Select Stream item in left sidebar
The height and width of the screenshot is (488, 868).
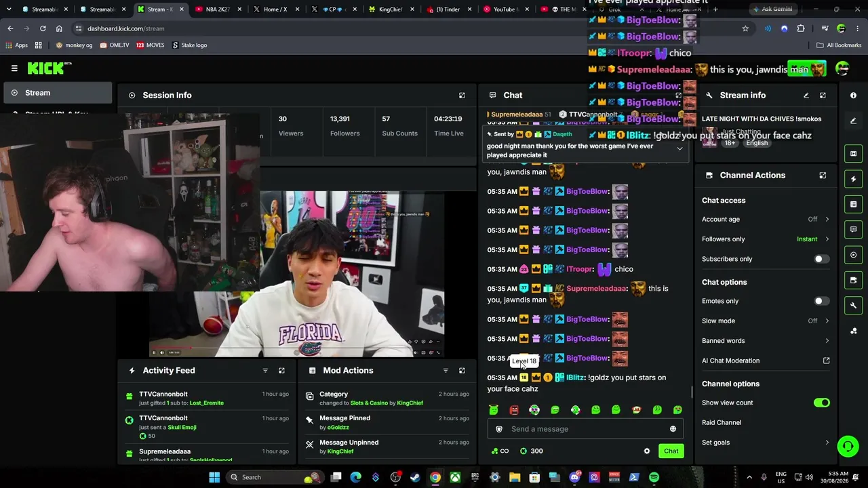(x=57, y=93)
